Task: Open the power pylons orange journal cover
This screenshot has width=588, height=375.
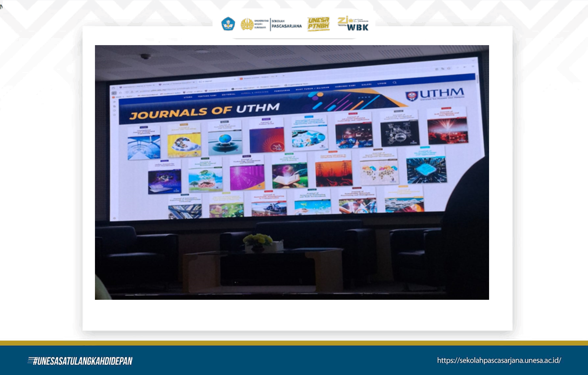Action: tap(334, 173)
